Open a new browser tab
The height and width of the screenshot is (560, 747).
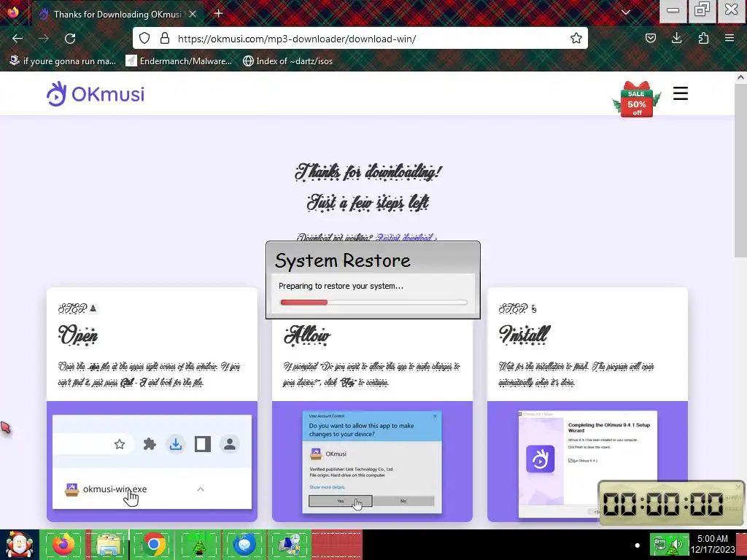tap(219, 13)
